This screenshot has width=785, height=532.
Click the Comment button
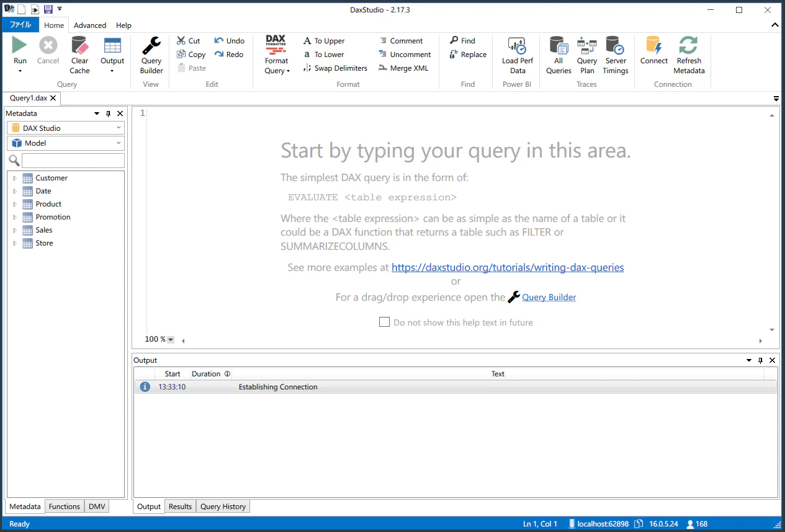click(x=401, y=41)
